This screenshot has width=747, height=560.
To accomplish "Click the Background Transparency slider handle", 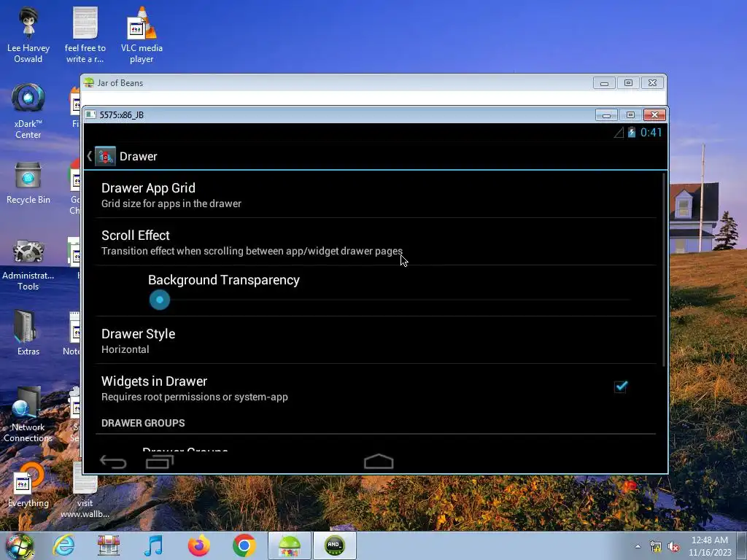I will tap(160, 300).
